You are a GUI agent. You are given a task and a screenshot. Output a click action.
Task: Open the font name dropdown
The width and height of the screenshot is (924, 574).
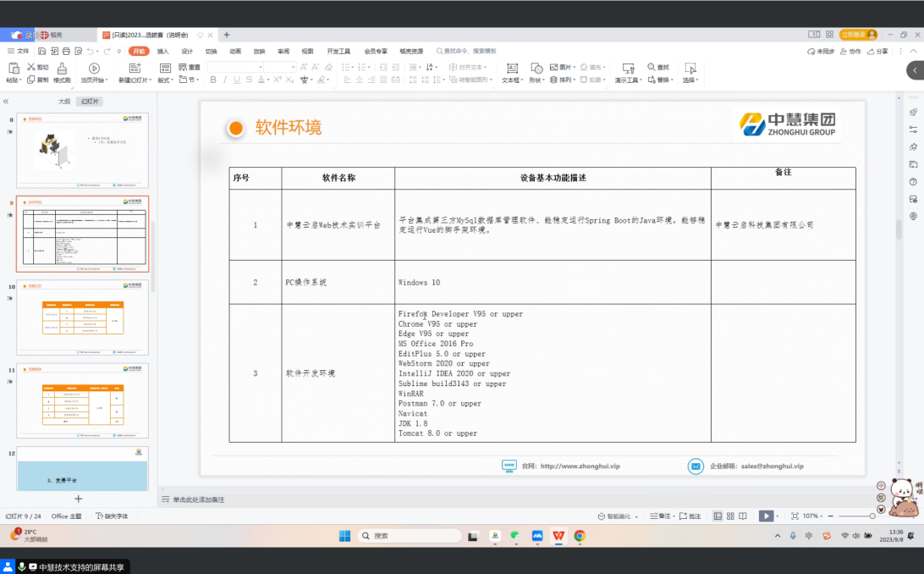point(261,67)
